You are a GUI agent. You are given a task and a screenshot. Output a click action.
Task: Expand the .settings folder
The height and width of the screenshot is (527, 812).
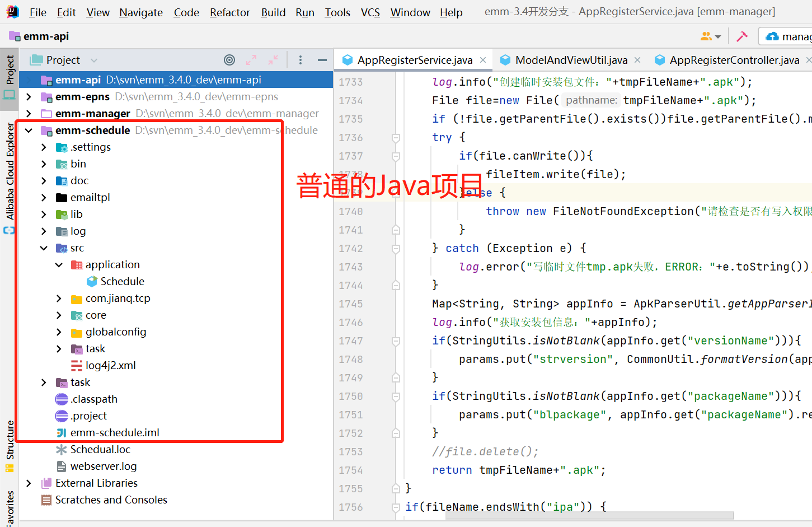tap(44, 147)
